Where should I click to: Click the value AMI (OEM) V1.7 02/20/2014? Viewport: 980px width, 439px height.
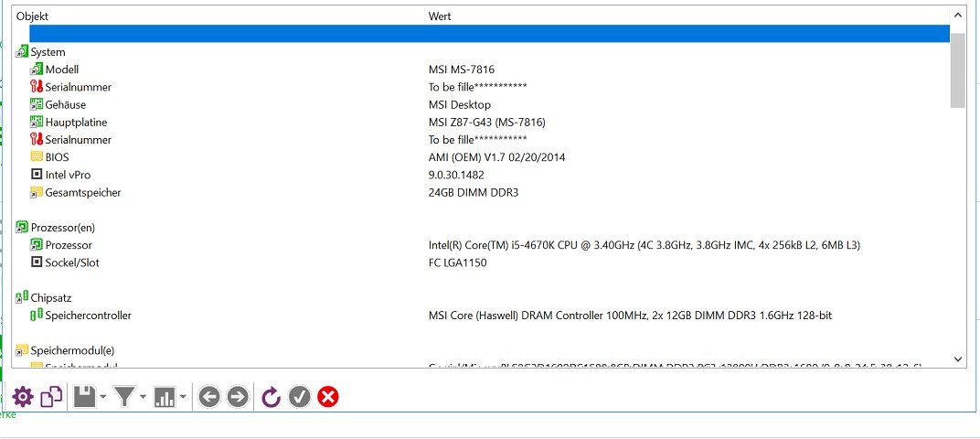(497, 157)
